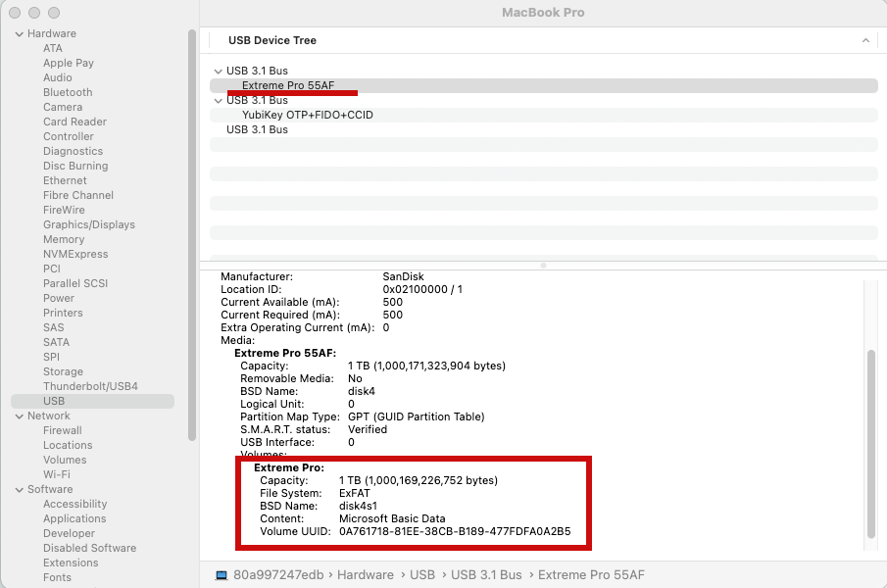The image size is (887, 588).
Task: Click the computer icon in the path bar
Action: [222, 575]
